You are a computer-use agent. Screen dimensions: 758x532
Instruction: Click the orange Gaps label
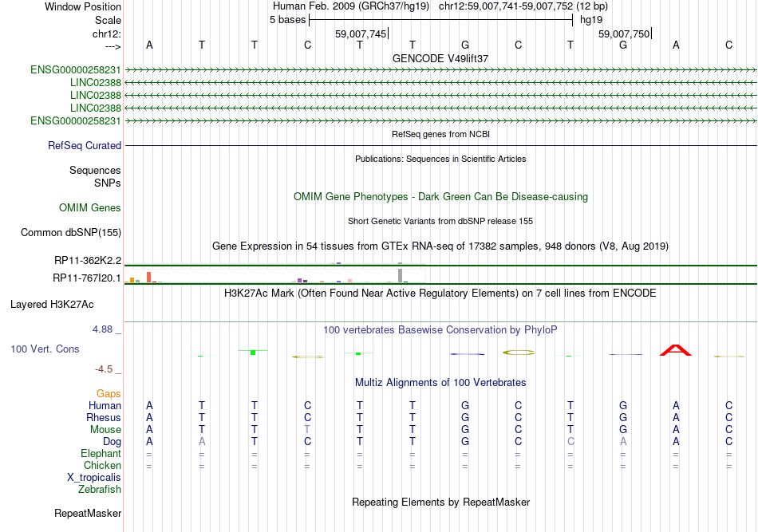click(109, 394)
